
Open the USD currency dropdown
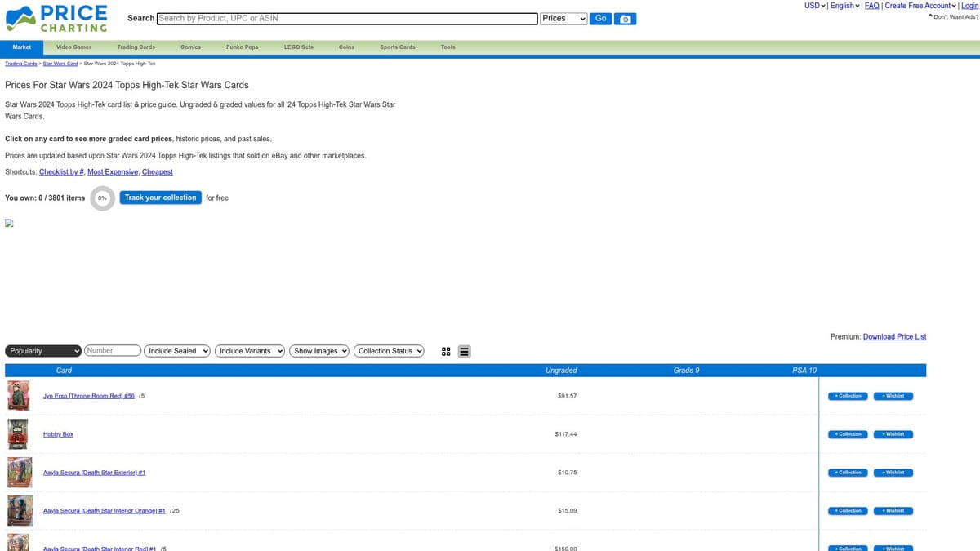tap(815, 6)
